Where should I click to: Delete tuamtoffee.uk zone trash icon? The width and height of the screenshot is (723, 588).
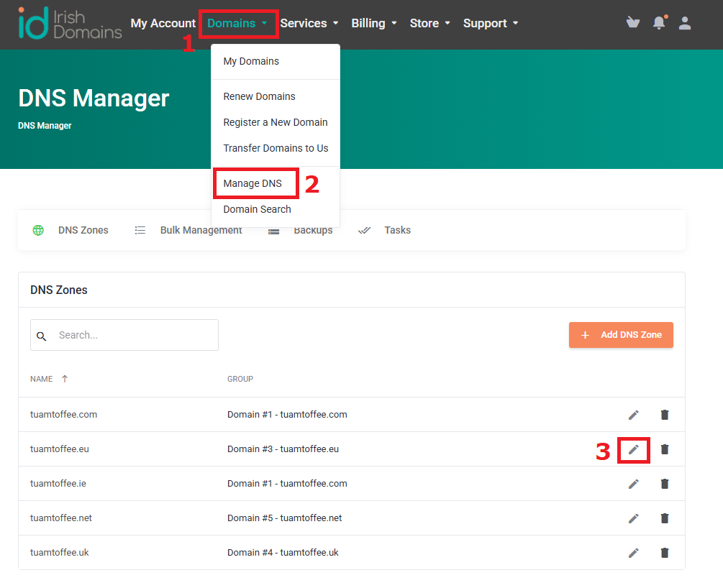(x=665, y=553)
